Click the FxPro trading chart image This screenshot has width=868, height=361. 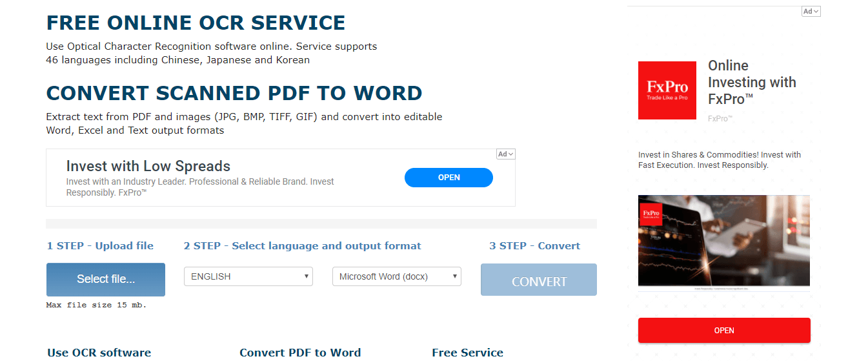click(x=724, y=240)
